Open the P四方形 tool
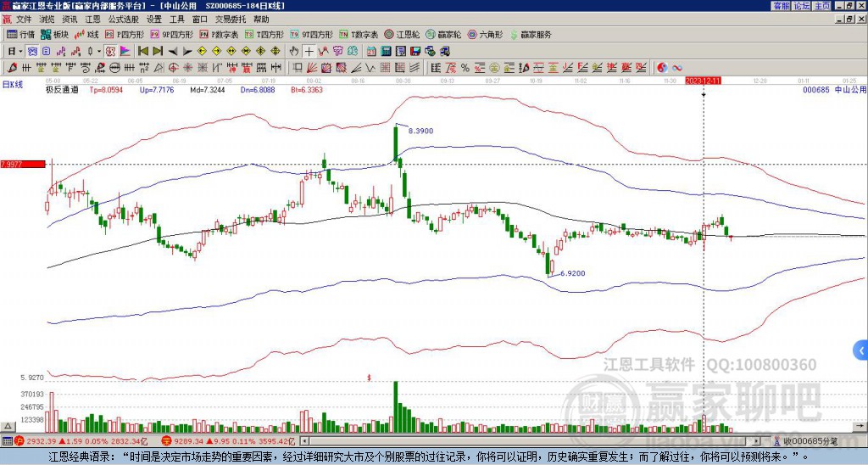 pos(125,34)
